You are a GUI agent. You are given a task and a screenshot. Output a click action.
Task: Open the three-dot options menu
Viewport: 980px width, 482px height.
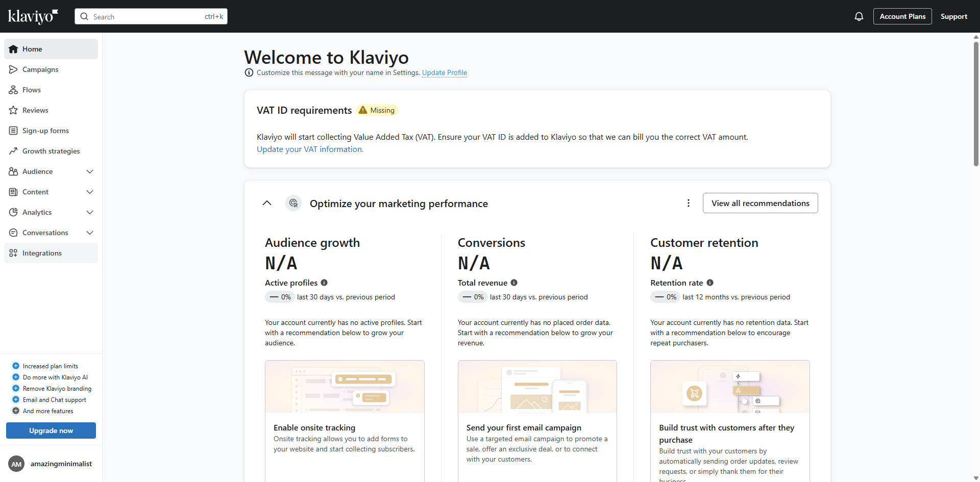(689, 203)
